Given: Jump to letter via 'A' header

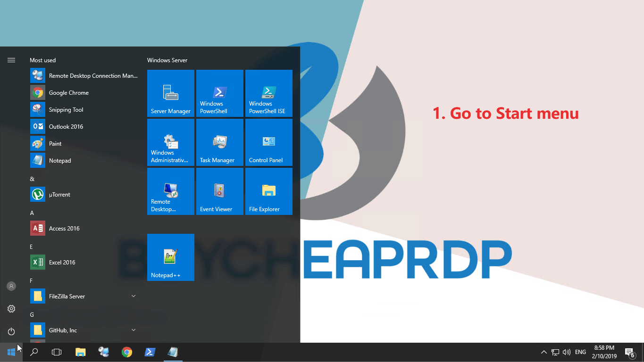Looking at the screenshot, I should [x=32, y=213].
